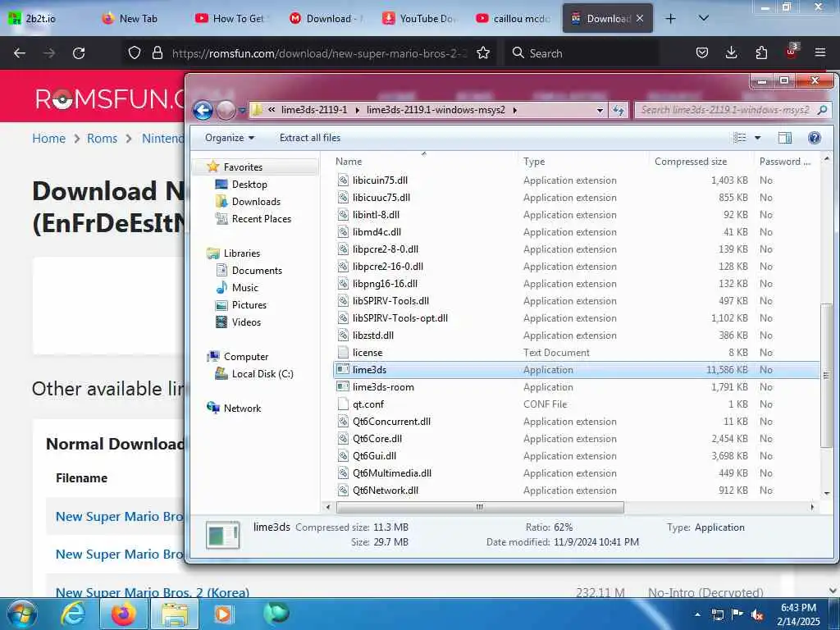
Task: Select the qt.conf file icon
Action: (x=343, y=404)
